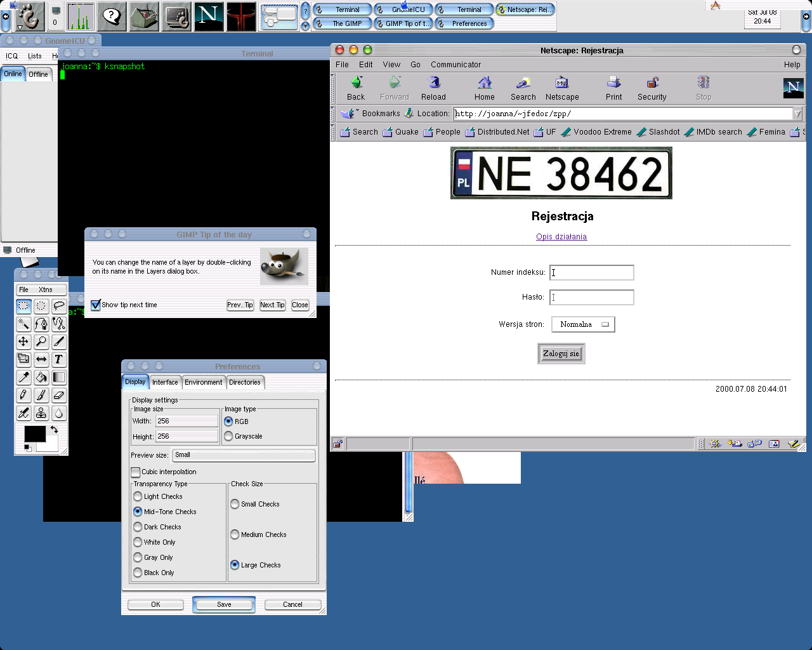Open Preview size dropdown showing Small
This screenshot has height=650, width=812.
[x=244, y=455]
